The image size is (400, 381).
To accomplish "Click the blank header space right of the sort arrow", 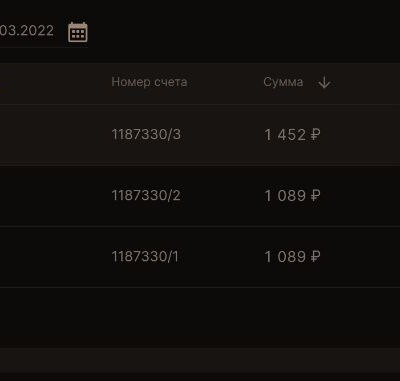I will 366,82.
